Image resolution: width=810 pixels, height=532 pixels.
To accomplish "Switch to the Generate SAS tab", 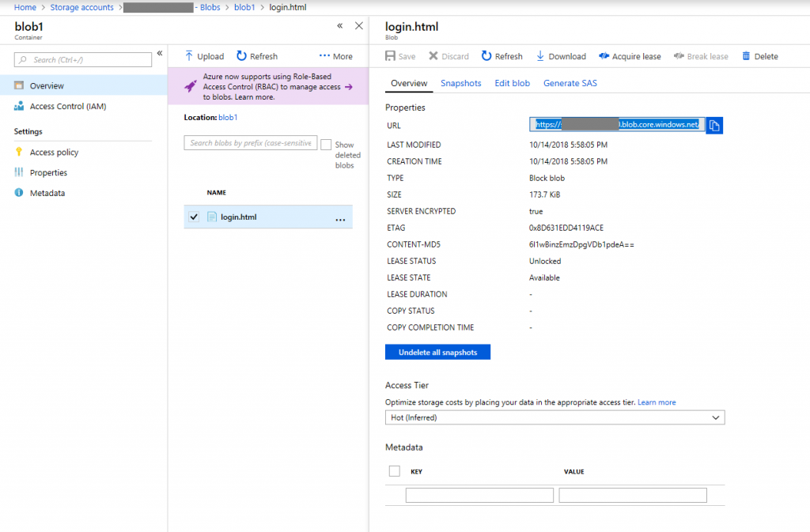I will [570, 83].
